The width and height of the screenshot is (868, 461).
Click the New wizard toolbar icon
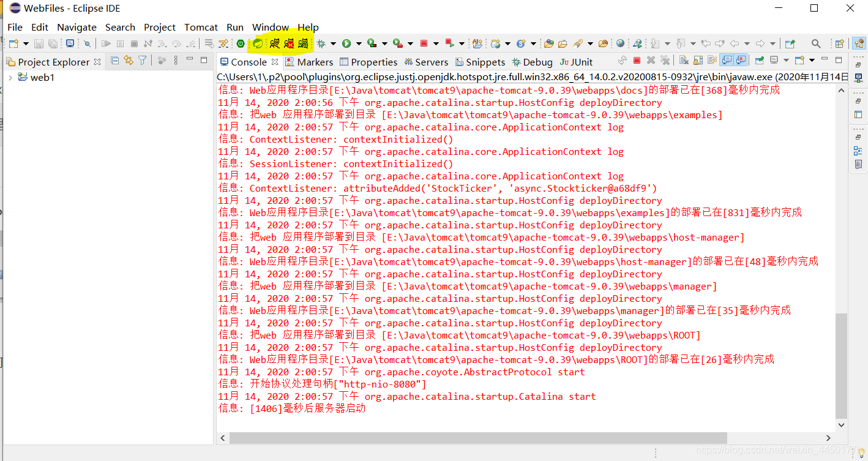[x=13, y=43]
